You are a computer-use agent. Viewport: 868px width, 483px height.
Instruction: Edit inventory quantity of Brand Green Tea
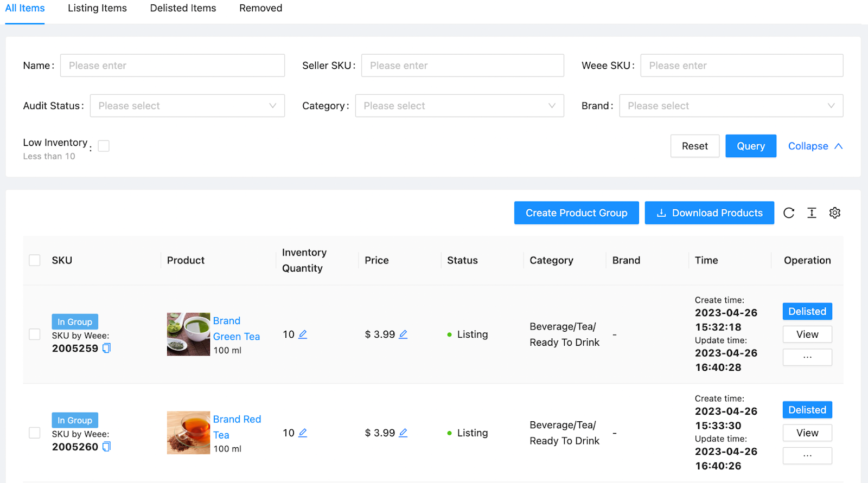click(x=303, y=334)
